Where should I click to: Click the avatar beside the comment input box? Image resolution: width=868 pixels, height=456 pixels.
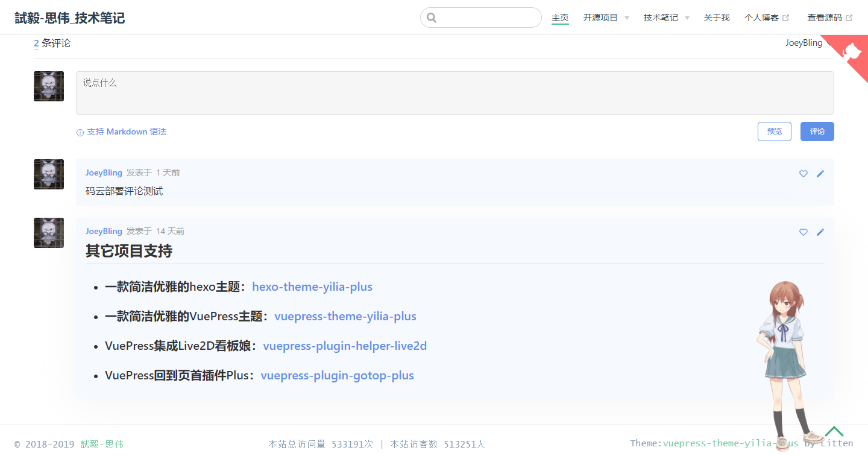[49, 86]
